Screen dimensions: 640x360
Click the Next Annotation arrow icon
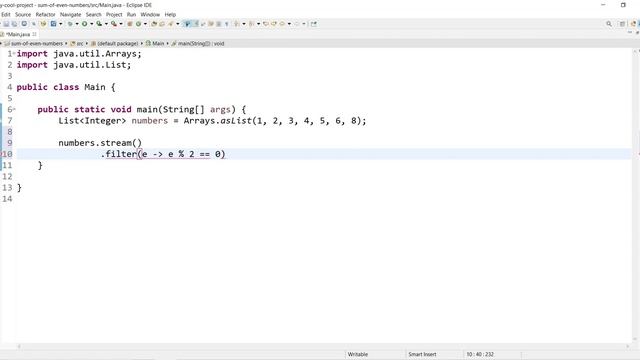click(236, 24)
